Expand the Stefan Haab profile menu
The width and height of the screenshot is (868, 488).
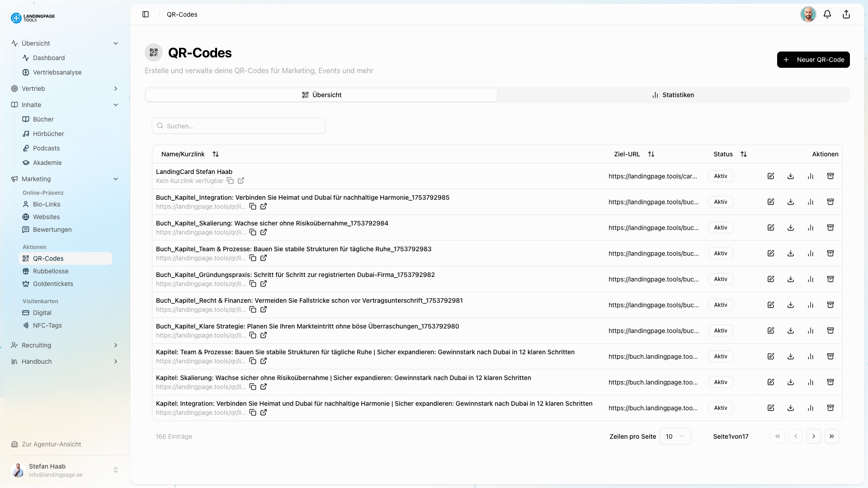pos(116,470)
